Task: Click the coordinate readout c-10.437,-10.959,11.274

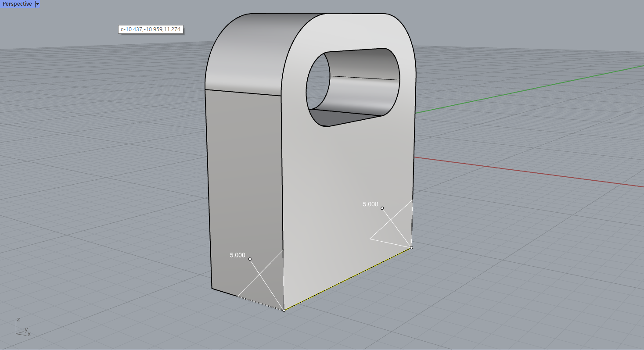Action: [x=151, y=30]
